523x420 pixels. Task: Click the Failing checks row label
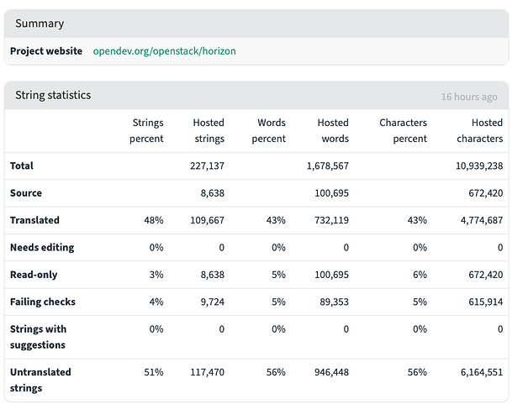(x=43, y=302)
